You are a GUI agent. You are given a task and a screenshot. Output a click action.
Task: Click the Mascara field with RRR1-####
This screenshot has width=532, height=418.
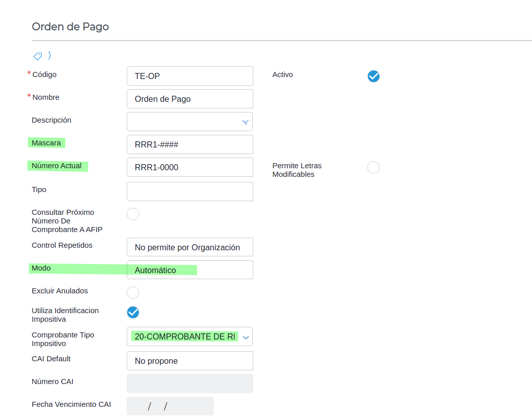(x=189, y=144)
